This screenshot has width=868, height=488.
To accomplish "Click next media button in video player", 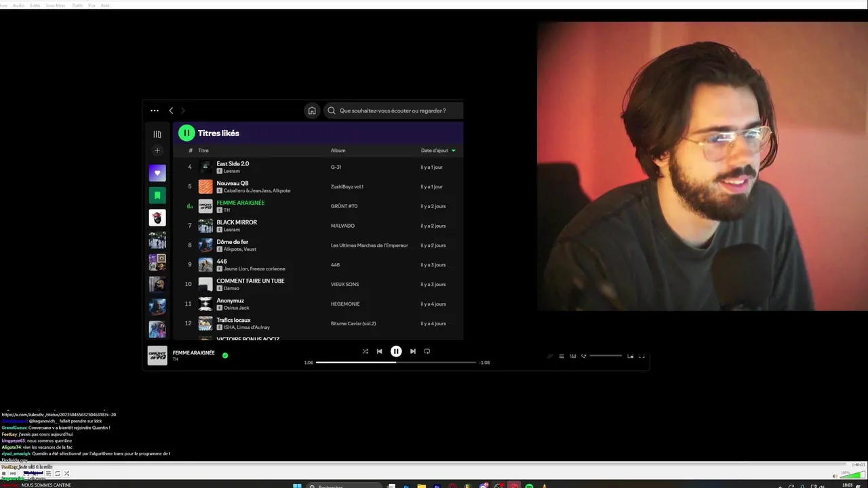I will 13,473.
